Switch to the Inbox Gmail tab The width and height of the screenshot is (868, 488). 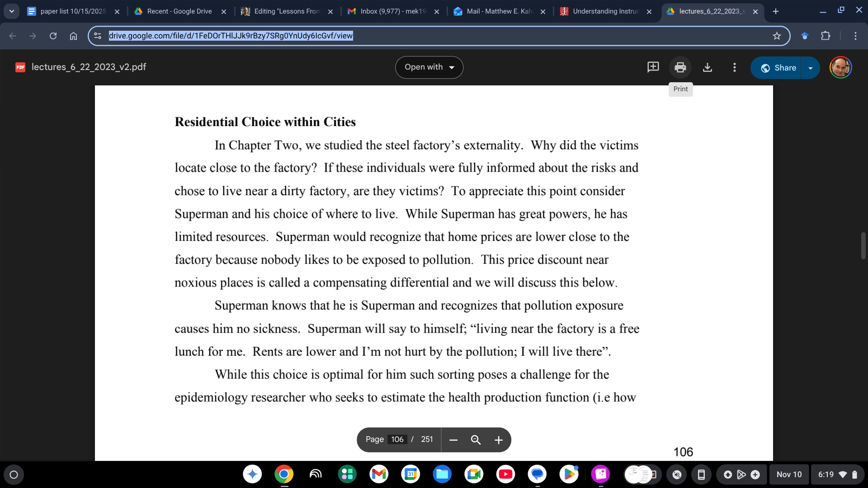(x=392, y=11)
